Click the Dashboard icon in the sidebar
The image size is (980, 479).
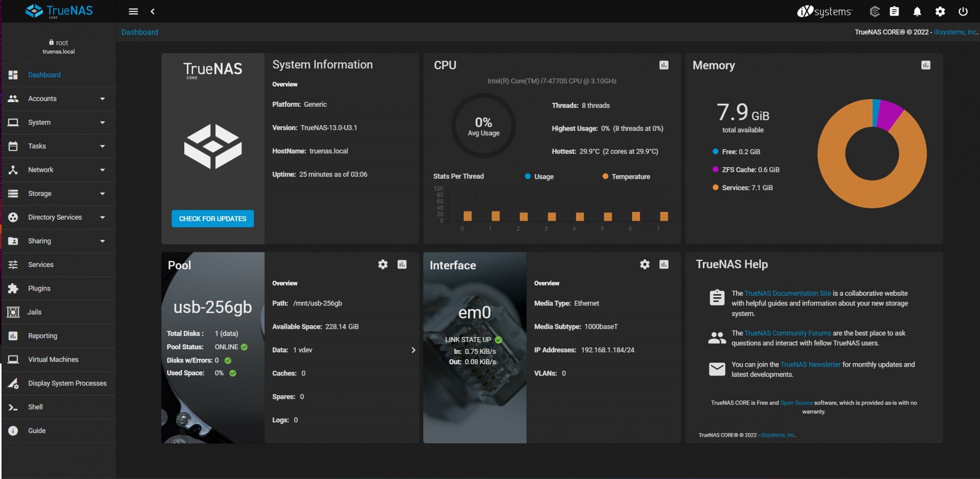tap(13, 75)
